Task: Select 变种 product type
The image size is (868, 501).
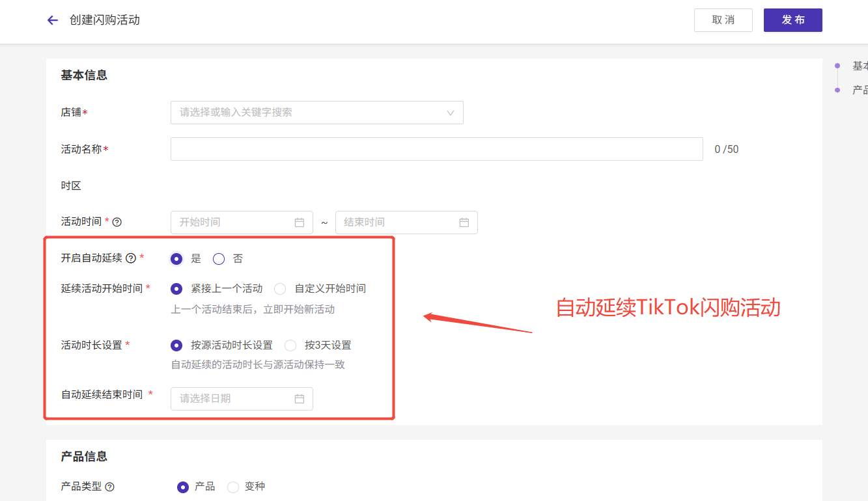Action: click(x=233, y=487)
